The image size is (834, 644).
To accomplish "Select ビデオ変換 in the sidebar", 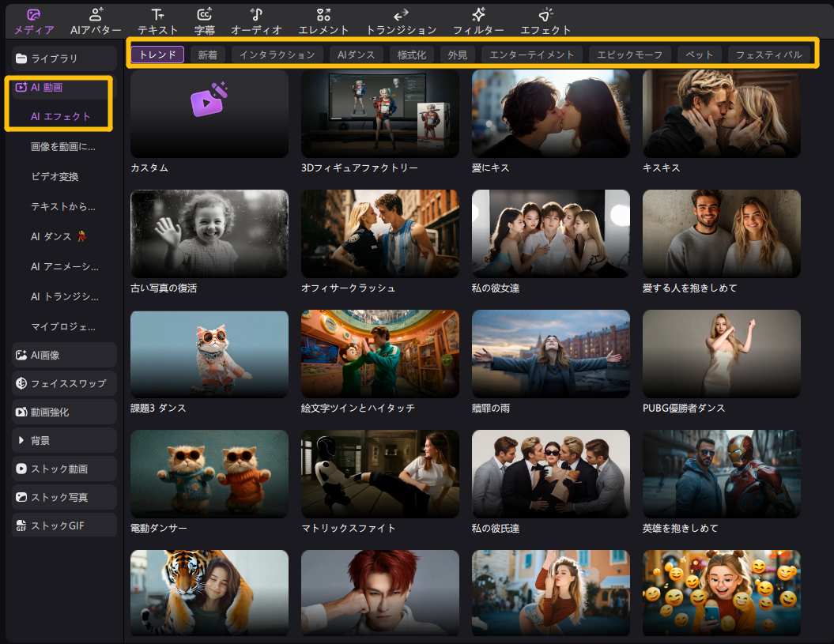I will (55, 176).
